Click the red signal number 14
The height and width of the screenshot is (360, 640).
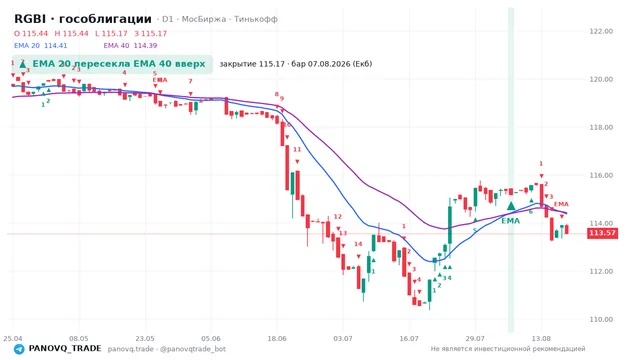pyautogui.click(x=358, y=244)
